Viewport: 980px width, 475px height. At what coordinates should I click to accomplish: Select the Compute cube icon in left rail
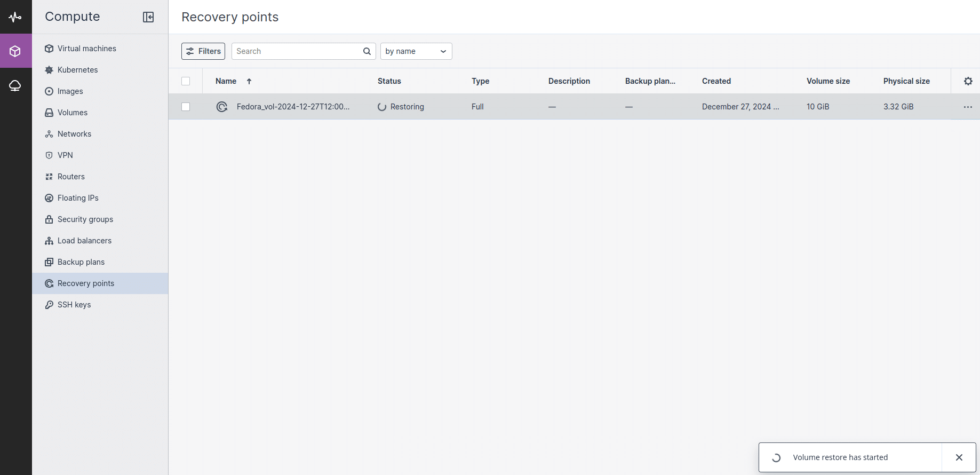[x=15, y=51]
